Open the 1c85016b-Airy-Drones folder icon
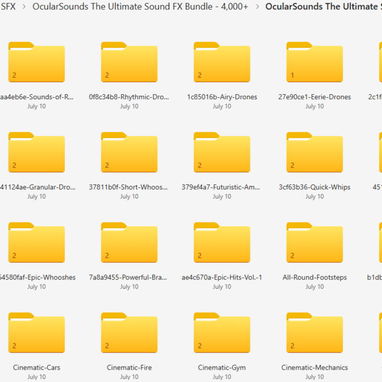382x382 pixels. [x=222, y=62]
